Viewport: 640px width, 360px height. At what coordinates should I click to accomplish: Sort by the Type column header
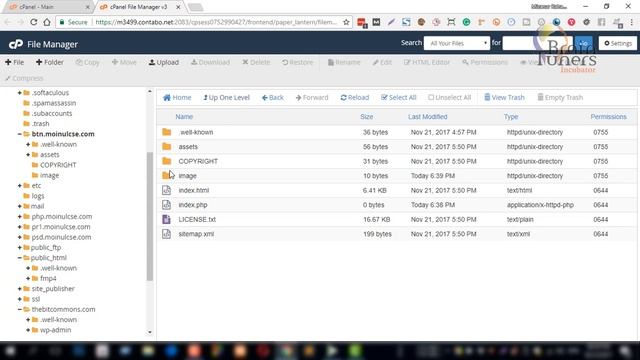tap(511, 117)
